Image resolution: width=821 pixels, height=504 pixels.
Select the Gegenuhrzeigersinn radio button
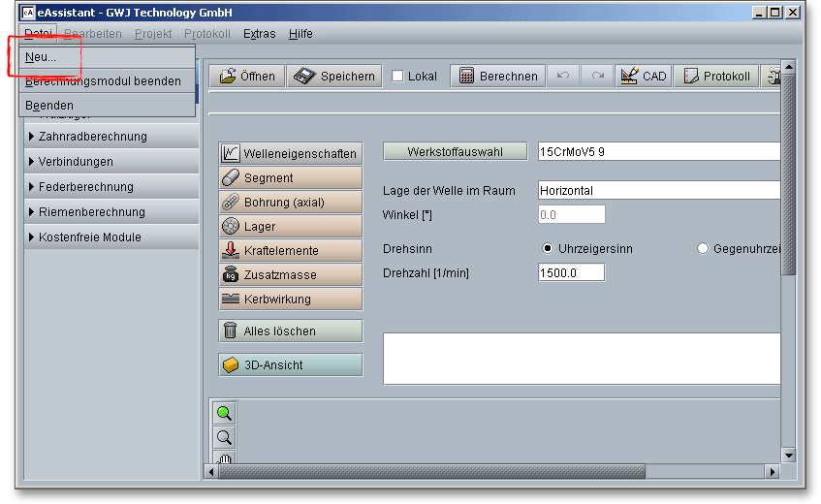click(x=703, y=249)
